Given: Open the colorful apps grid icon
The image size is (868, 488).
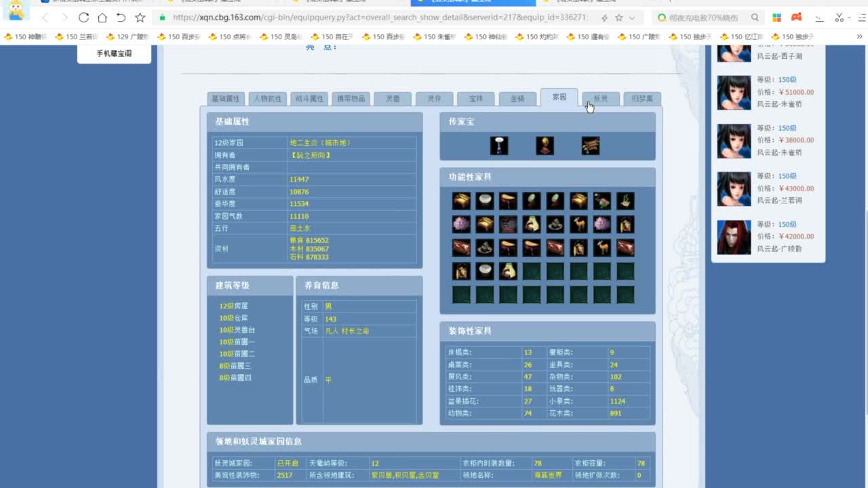Looking at the screenshot, I should (777, 18).
